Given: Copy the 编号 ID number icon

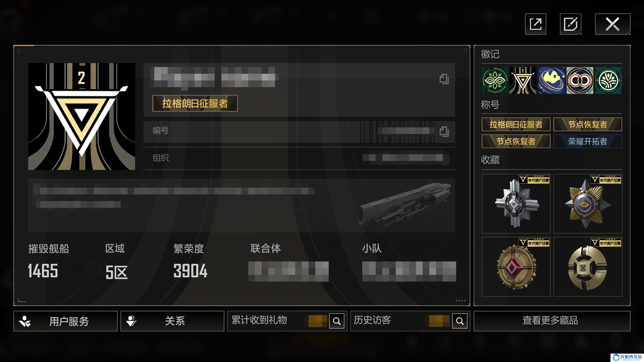Looking at the screenshot, I should tap(444, 131).
